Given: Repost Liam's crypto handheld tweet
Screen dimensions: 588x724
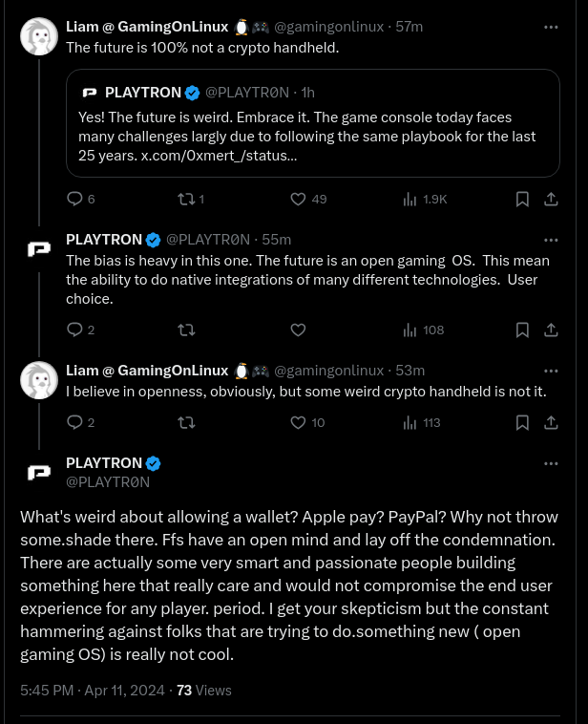Looking at the screenshot, I should 186,199.
